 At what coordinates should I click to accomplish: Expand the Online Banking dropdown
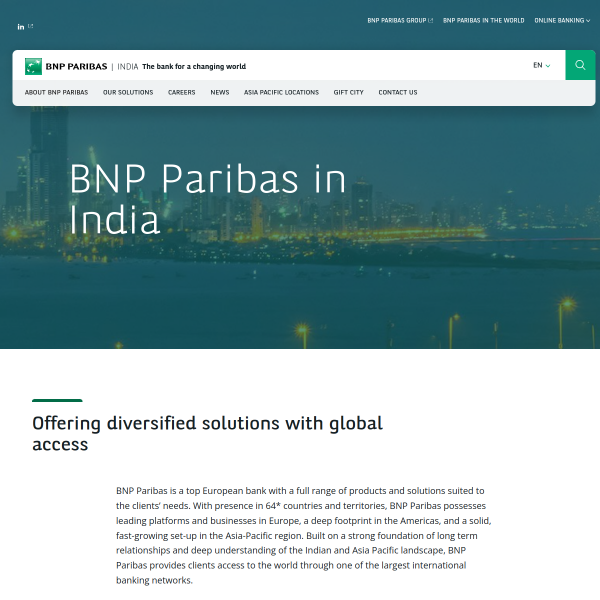(562, 21)
